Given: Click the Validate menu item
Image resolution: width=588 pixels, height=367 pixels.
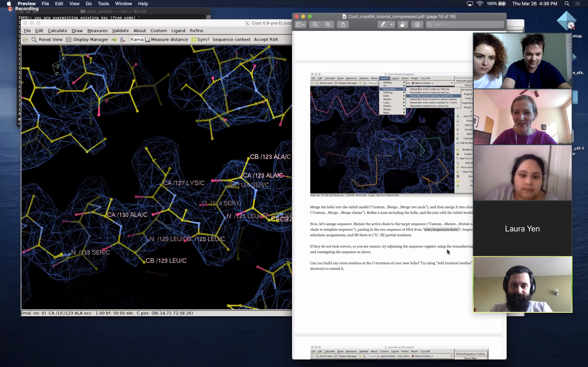Looking at the screenshot, I should [120, 30].
